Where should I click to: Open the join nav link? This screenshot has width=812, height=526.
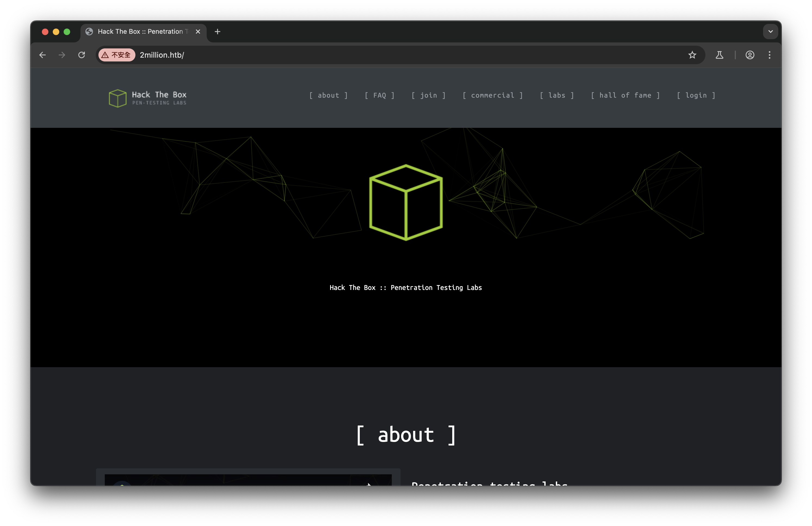point(429,95)
